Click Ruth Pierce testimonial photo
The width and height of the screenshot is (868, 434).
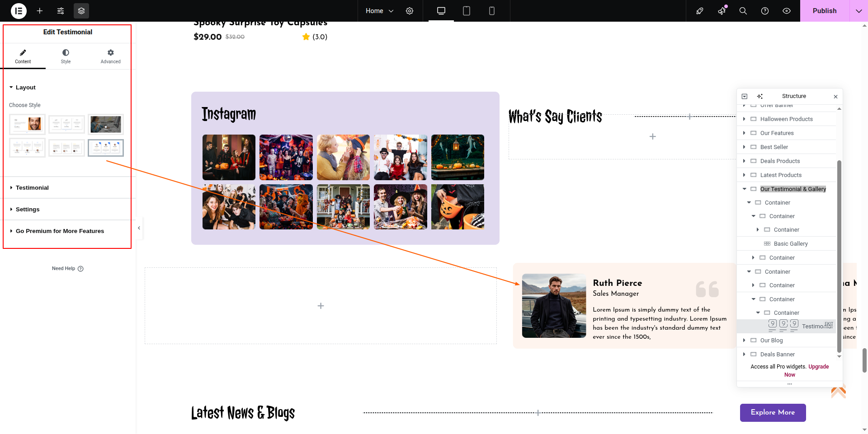pyautogui.click(x=554, y=306)
